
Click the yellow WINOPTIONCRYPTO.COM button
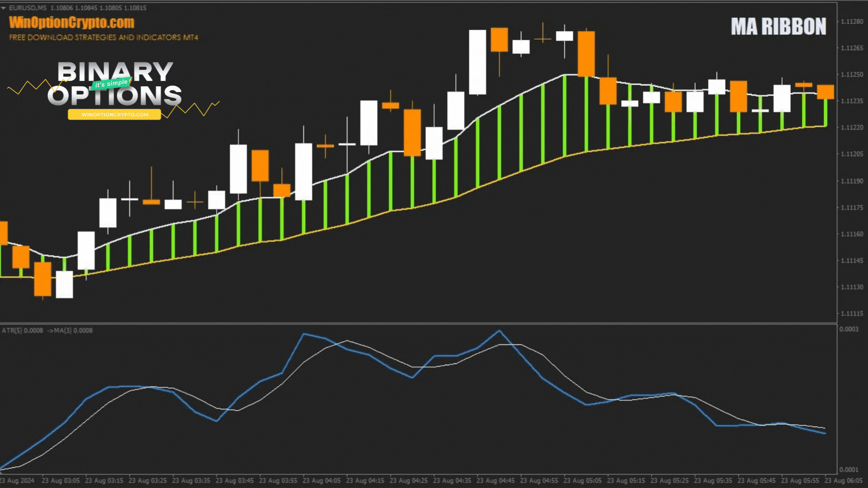[x=114, y=115]
